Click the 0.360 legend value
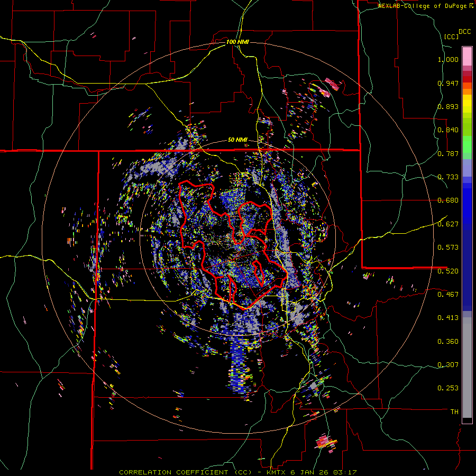 448,342
